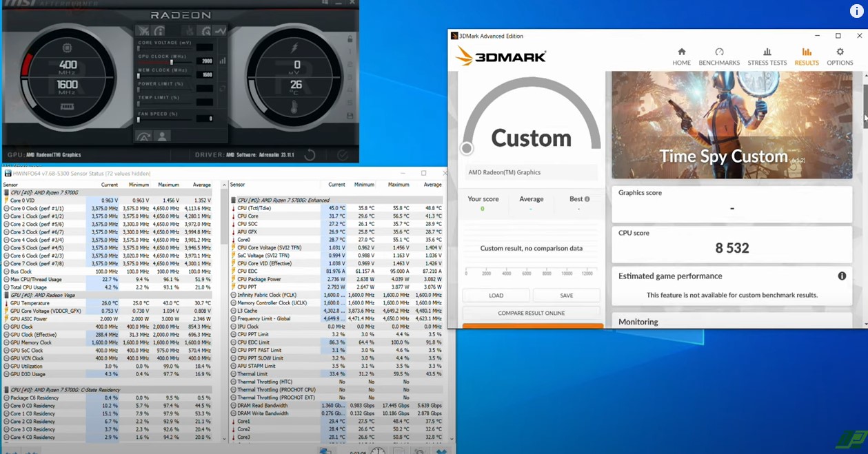Click Afterburner's reset settings arrow icon
The image size is (868, 454).
[x=310, y=155]
